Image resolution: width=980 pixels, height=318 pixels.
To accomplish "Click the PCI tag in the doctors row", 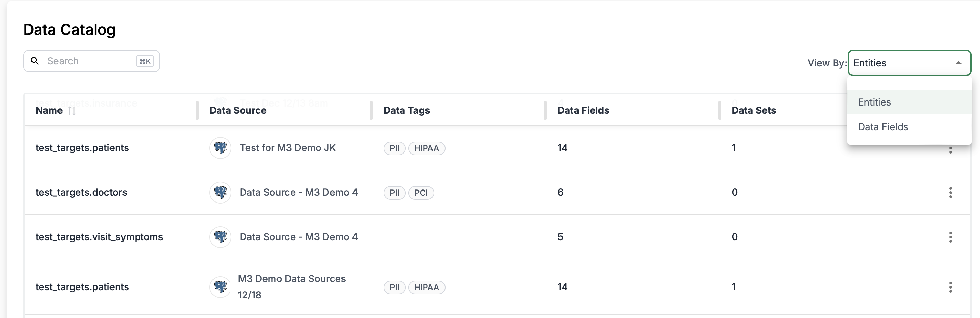I will 421,193.
